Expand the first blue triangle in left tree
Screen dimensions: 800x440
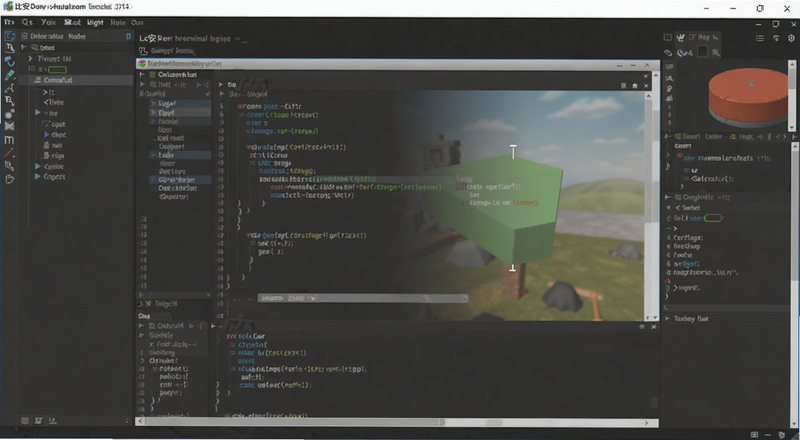[x=38, y=112]
